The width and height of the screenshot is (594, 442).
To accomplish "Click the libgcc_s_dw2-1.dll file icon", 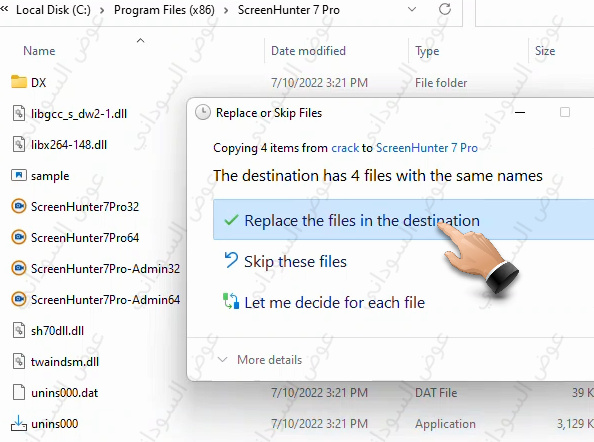I will (x=19, y=113).
